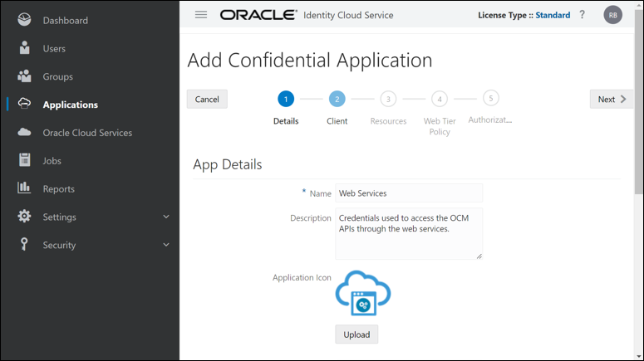The image size is (644, 361).
Task: Open the Groups section
Action: coord(58,76)
